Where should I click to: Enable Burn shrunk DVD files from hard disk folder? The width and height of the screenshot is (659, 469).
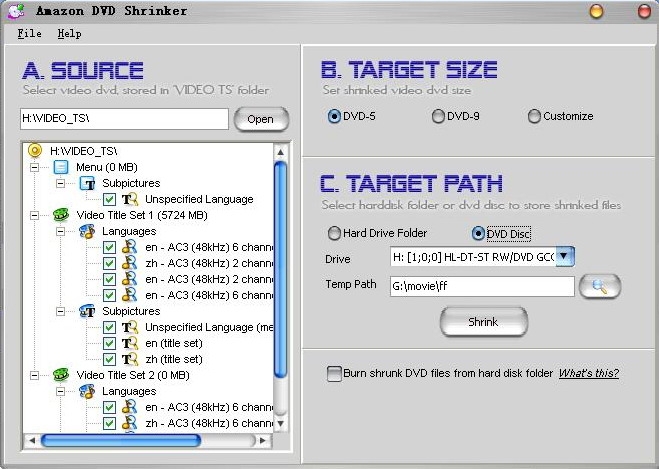334,374
